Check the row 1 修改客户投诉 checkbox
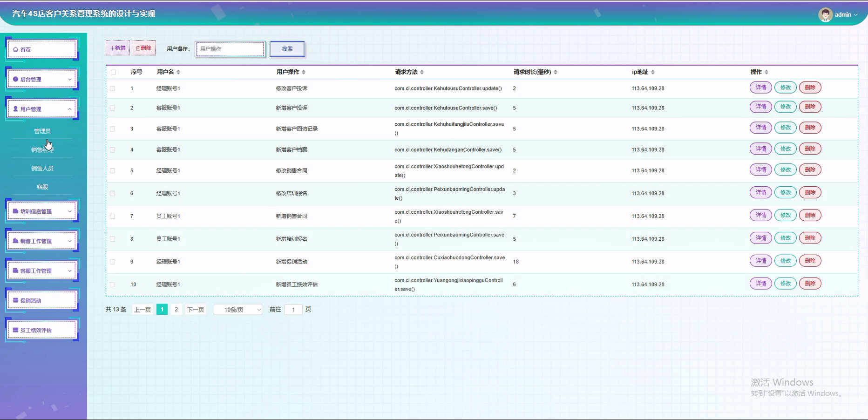 (113, 88)
